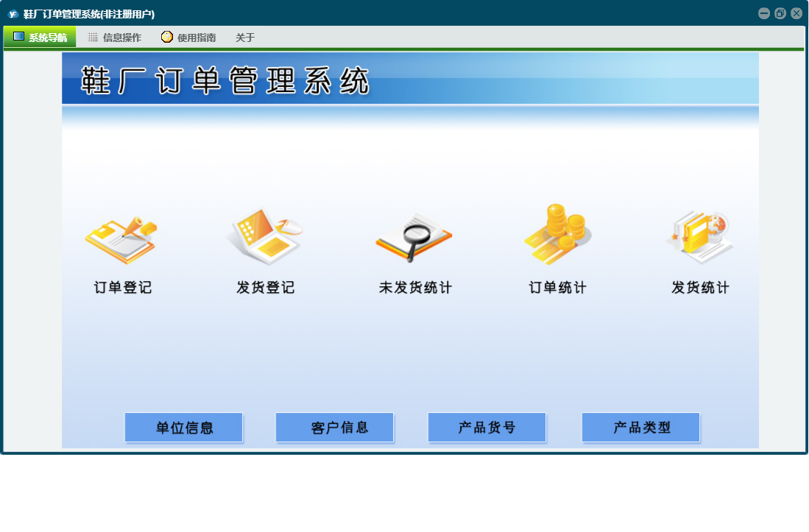Click the 订单统计 label

[558, 288]
